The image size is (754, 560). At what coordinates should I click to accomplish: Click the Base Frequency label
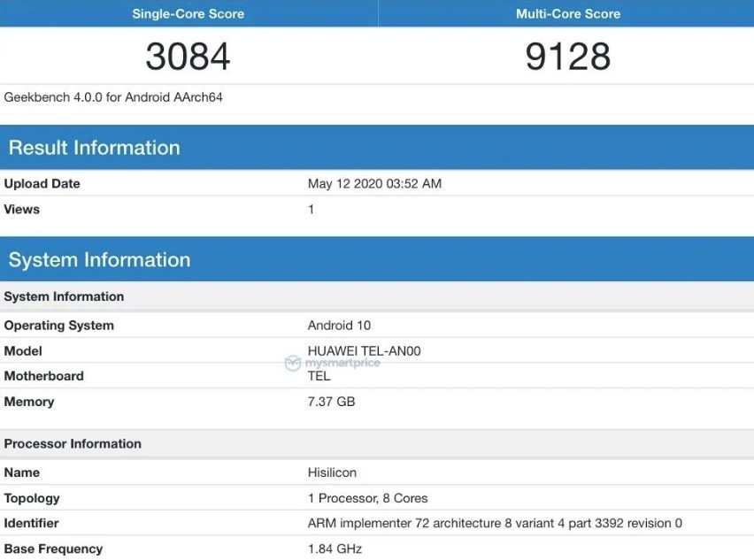pos(53,549)
